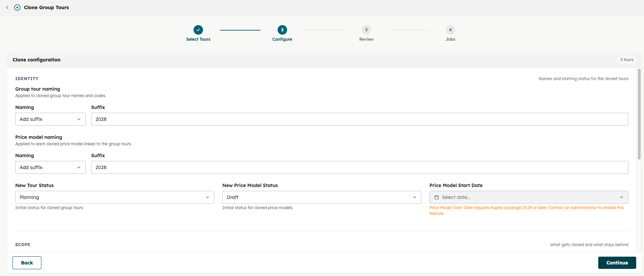Click the Clone configuration heading
644x276 pixels.
pos(37,60)
